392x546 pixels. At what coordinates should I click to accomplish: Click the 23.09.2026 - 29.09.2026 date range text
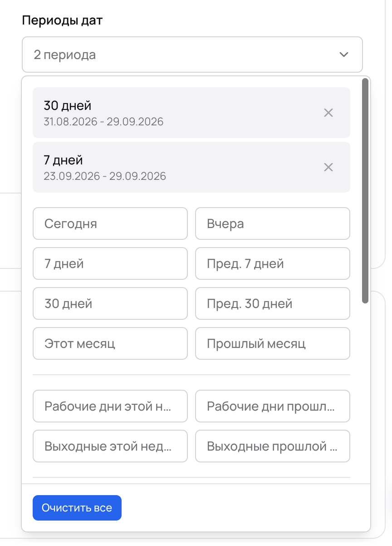(x=105, y=176)
